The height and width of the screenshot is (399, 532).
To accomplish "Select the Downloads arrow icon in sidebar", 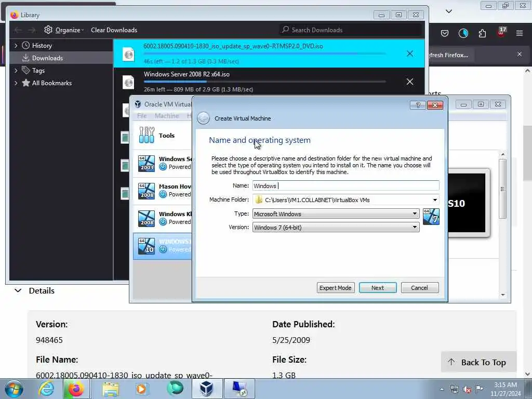I will tap(26, 58).
